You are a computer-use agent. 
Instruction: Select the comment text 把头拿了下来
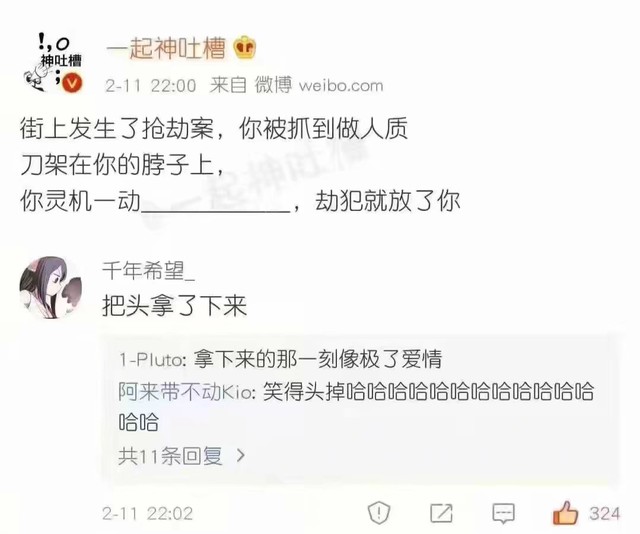tap(174, 306)
